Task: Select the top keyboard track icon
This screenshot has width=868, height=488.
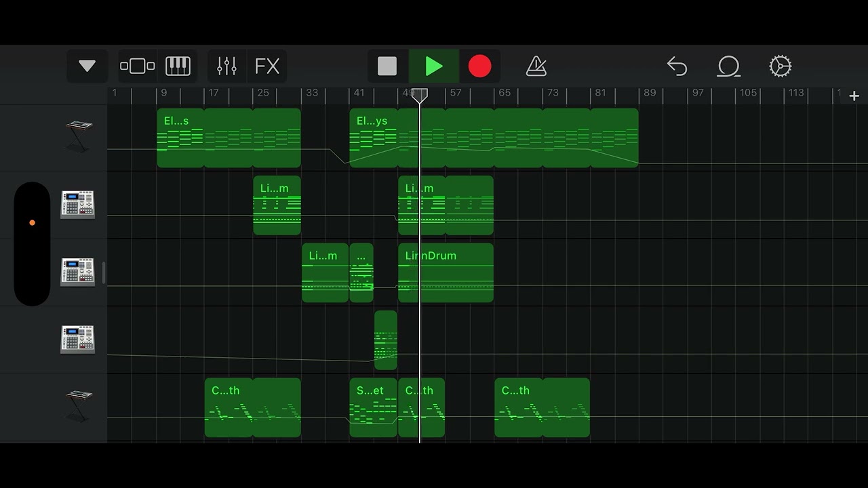Action: coord(79,136)
